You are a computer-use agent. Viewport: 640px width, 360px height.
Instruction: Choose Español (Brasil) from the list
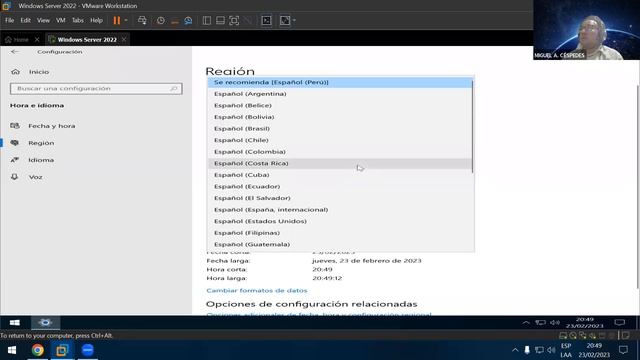coord(340,129)
